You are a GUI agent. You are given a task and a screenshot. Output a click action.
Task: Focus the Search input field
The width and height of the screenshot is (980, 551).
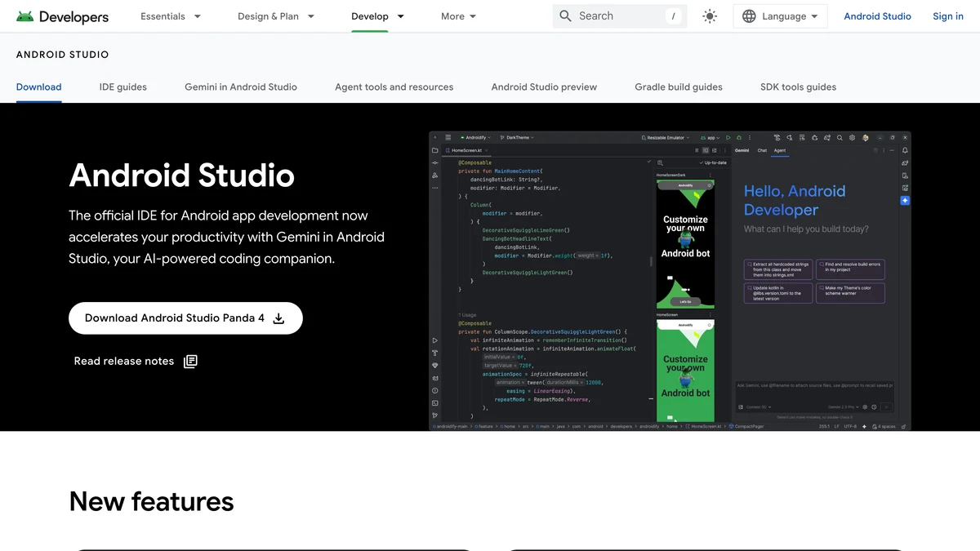click(x=620, y=16)
